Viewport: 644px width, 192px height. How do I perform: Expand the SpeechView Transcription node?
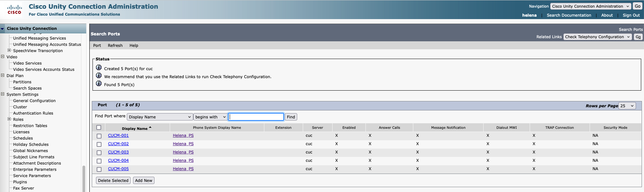coord(9,50)
